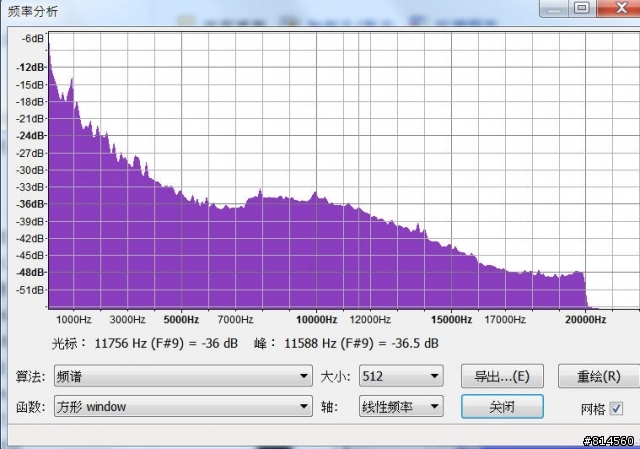Image resolution: width=640 pixels, height=449 pixels.
Task: Click the 17000Hz frequency axis label
Action: (x=505, y=319)
